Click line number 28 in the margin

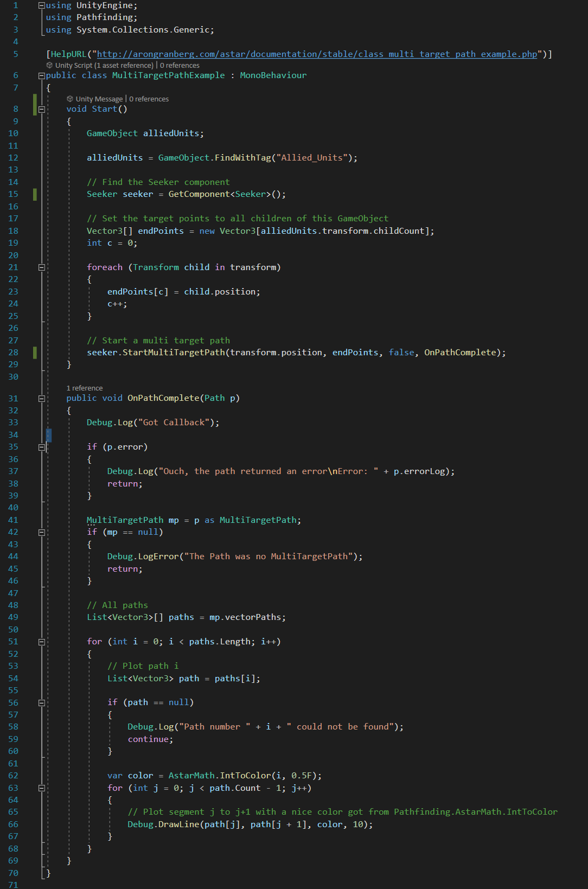click(x=13, y=353)
